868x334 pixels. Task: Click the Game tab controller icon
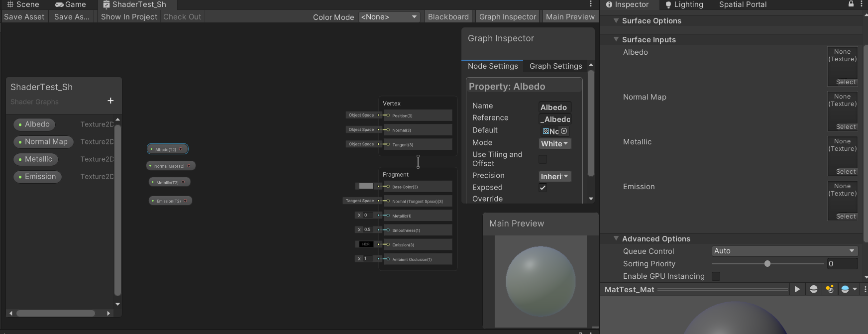coord(59,4)
